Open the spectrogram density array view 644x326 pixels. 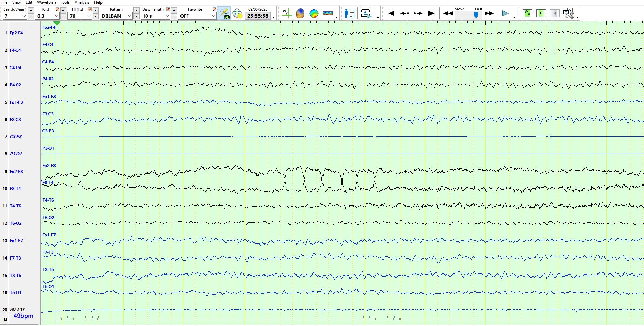click(328, 13)
